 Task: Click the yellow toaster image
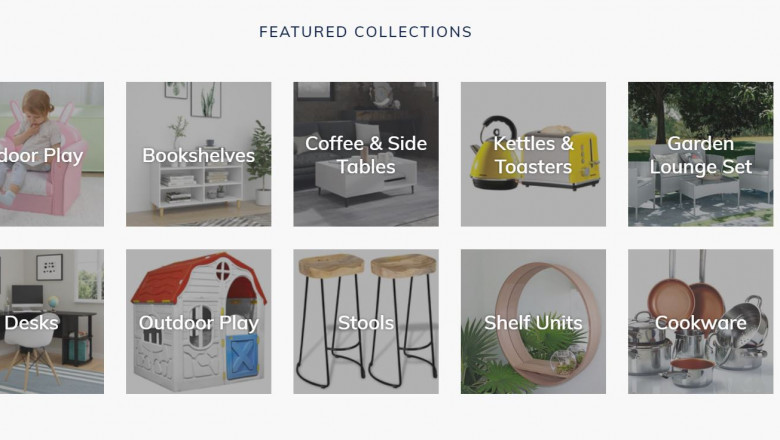click(x=562, y=158)
